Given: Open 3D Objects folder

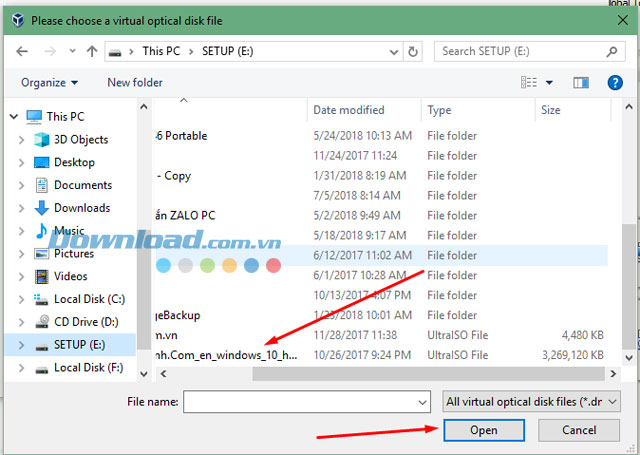Looking at the screenshot, I should (x=81, y=140).
